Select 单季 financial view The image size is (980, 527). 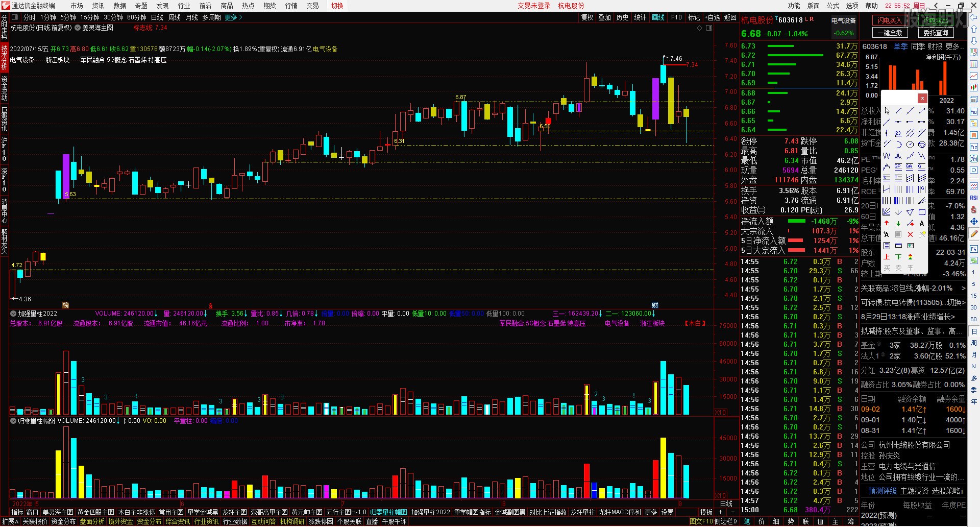[900, 46]
